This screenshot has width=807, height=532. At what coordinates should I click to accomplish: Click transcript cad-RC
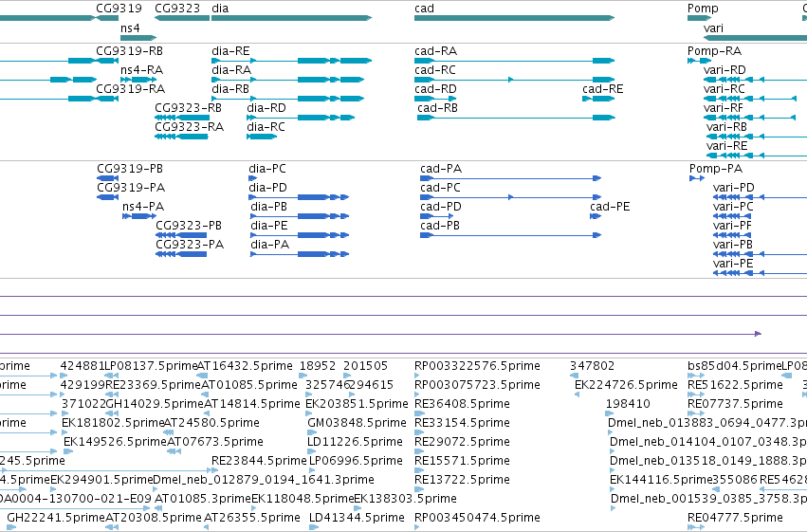pyautogui.click(x=435, y=70)
